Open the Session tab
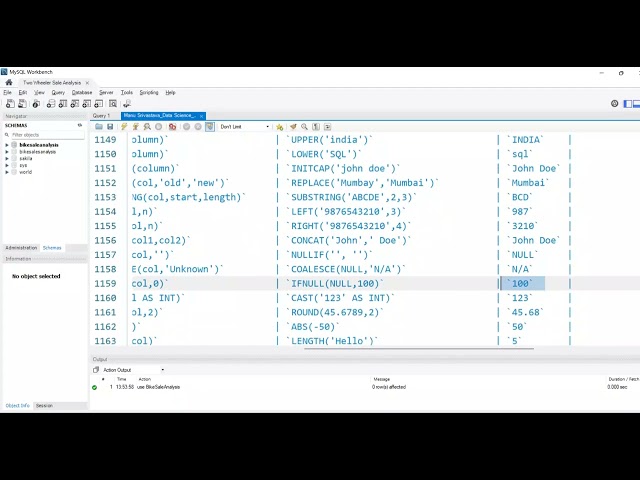The width and height of the screenshot is (640, 480). [x=44, y=406]
